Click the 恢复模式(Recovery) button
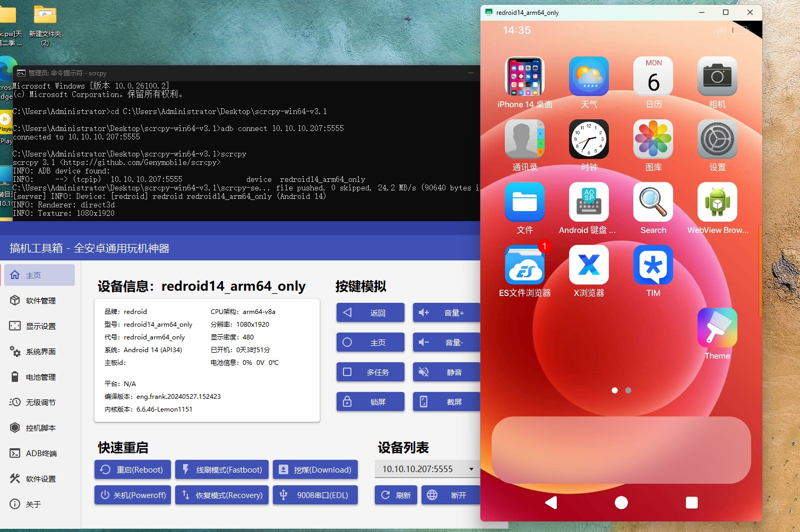The height and width of the screenshot is (532, 800). coord(222,495)
